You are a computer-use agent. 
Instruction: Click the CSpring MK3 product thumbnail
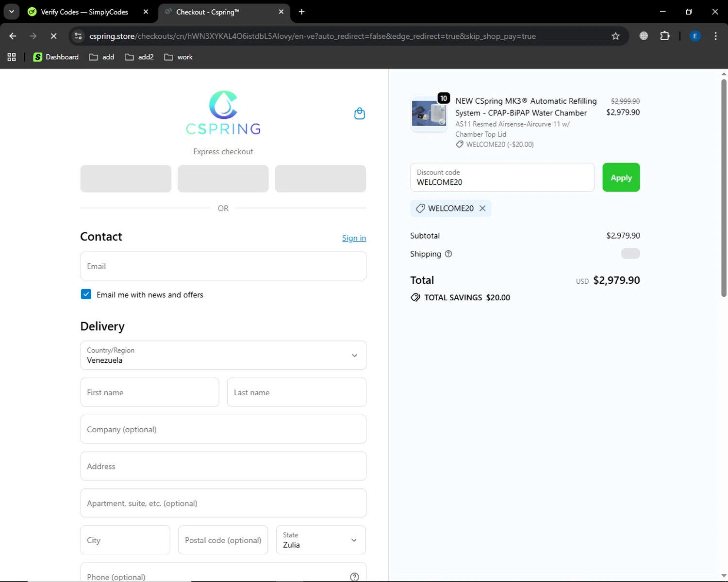429,113
